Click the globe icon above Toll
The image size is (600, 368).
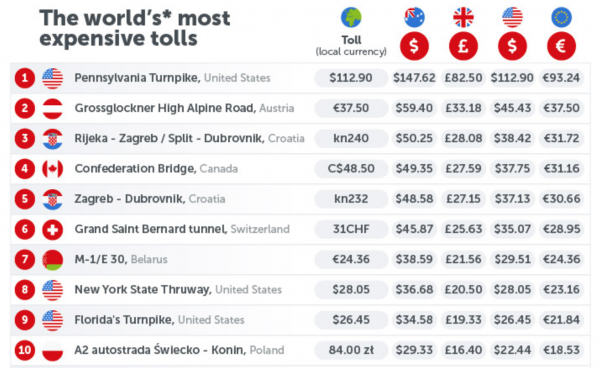(351, 17)
